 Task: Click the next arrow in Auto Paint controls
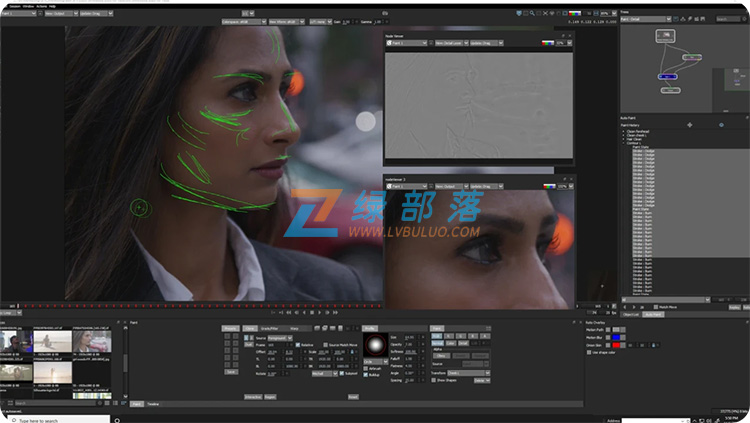coord(634,307)
